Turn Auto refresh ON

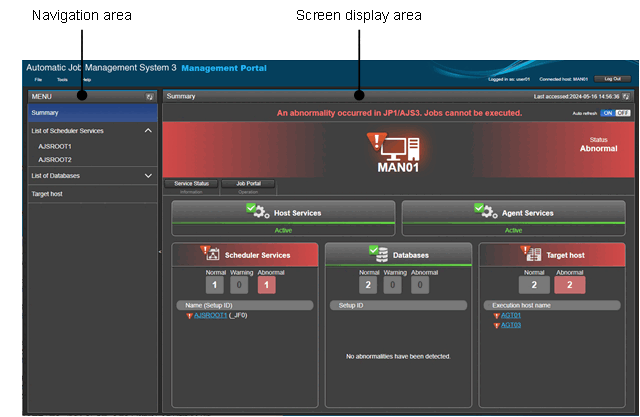click(x=607, y=113)
